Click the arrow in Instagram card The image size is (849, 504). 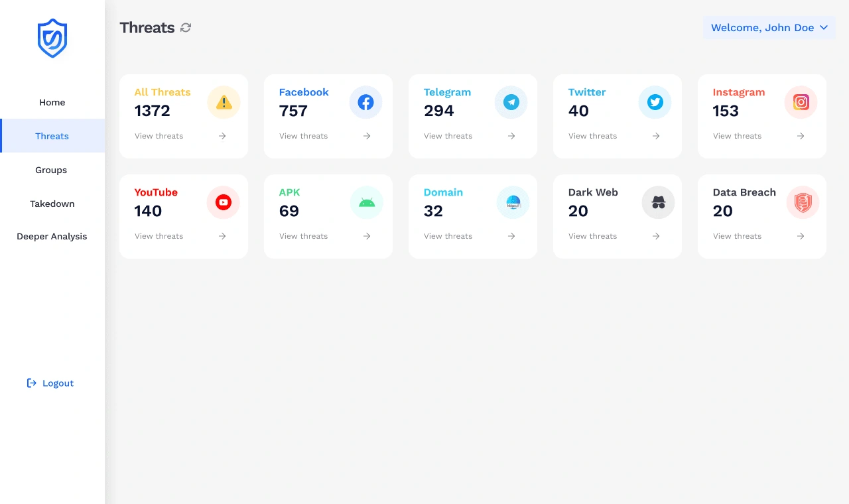point(801,136)
